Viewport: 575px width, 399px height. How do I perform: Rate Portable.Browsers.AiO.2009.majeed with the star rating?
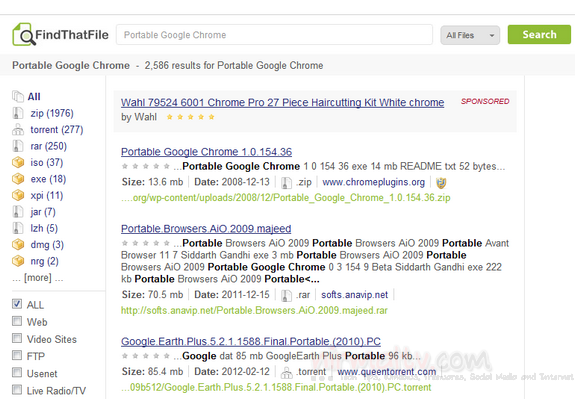click(x=146, y=243)
